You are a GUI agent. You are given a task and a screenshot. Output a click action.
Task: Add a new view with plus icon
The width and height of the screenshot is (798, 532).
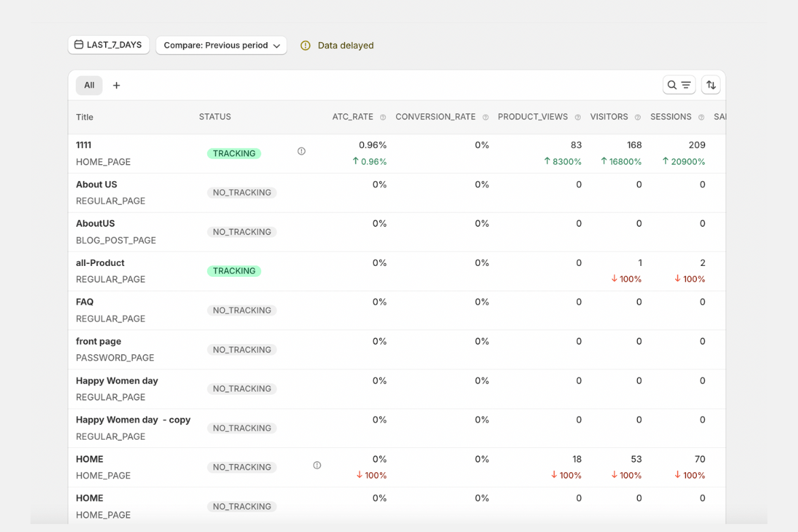(117, 85)
